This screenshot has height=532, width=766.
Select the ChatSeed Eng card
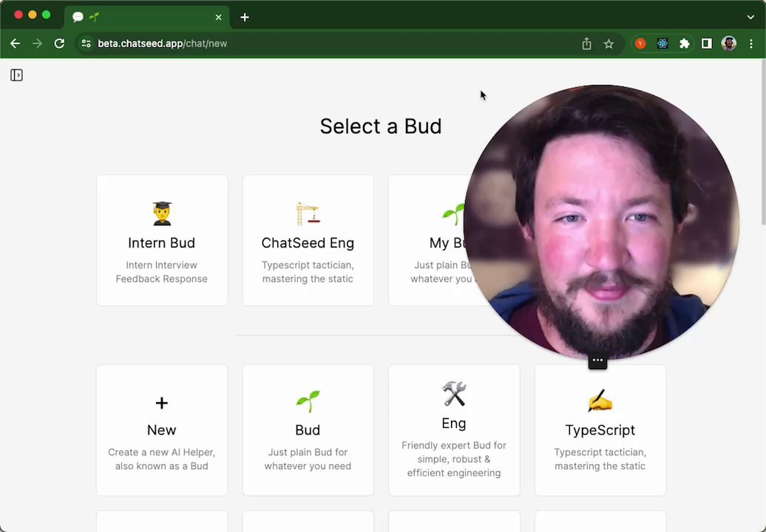(308, 240)
